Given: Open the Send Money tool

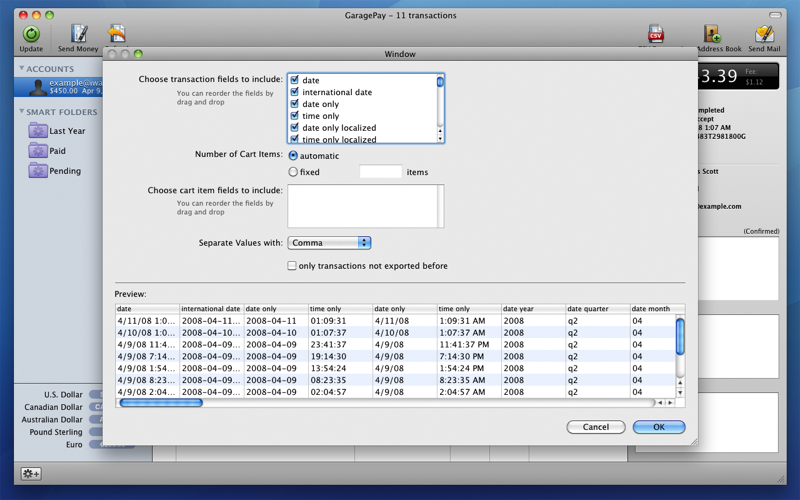Looking at the screenshot, I should pos(78,36).
